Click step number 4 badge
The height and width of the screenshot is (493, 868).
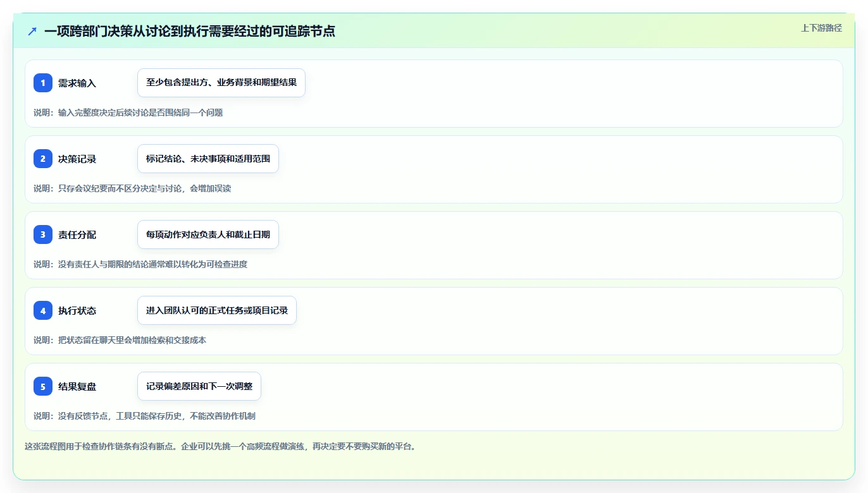click(43, 310)
